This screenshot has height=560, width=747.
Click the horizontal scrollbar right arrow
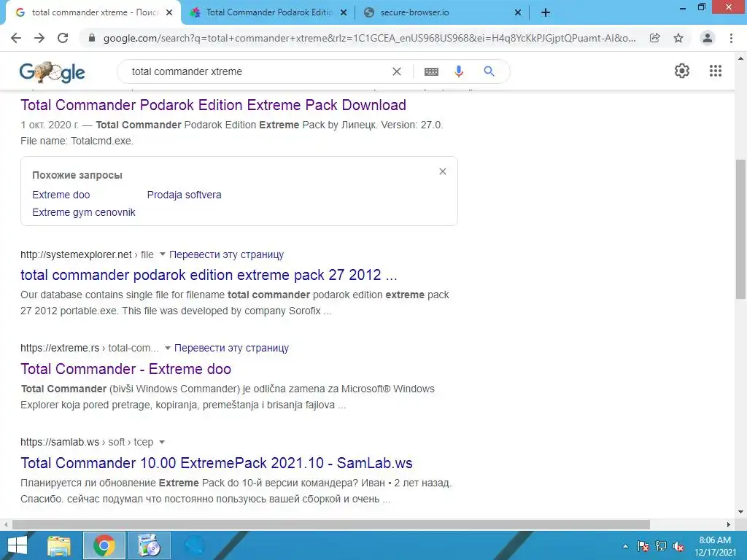(729, 524)
